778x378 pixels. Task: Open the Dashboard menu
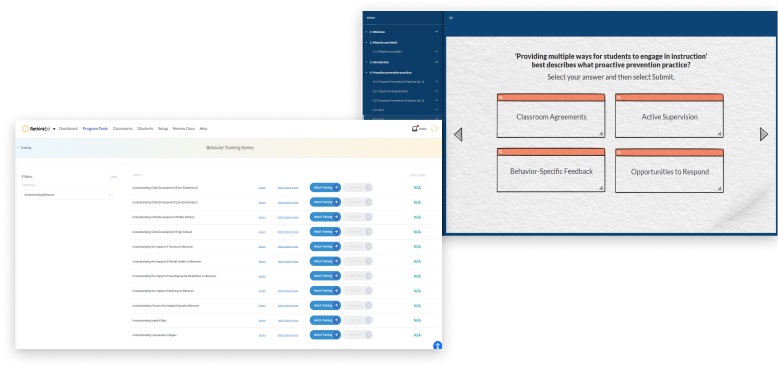click(x=68, y=128)
